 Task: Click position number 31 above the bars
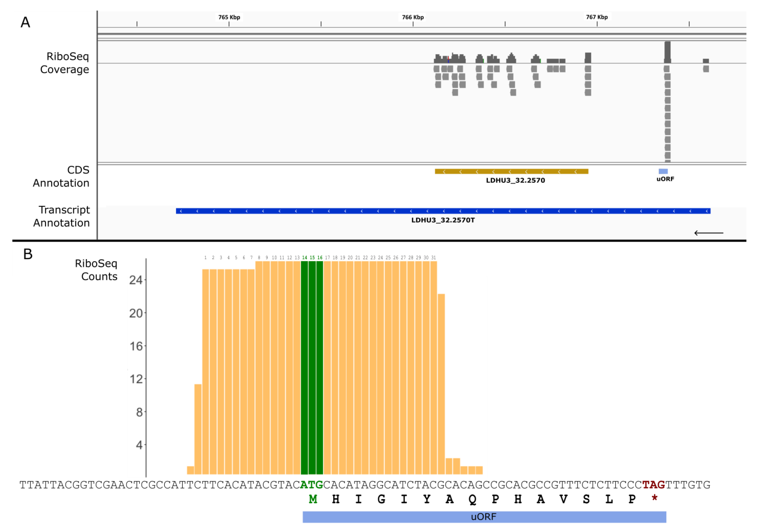tap(433, 258)
